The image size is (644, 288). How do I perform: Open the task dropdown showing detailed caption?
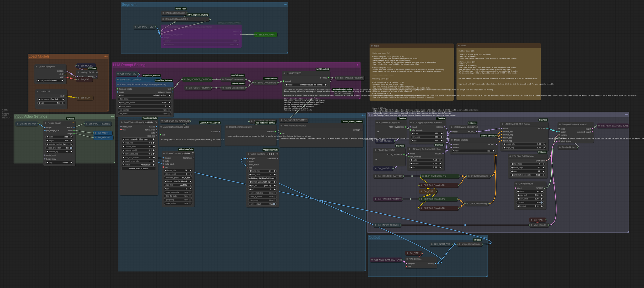[145, 95]
